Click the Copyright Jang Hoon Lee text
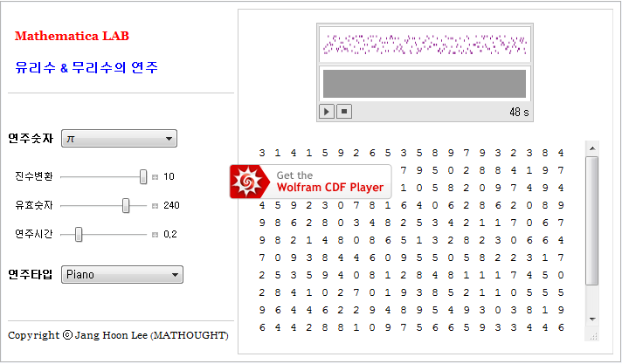 [x=118, y=335]
